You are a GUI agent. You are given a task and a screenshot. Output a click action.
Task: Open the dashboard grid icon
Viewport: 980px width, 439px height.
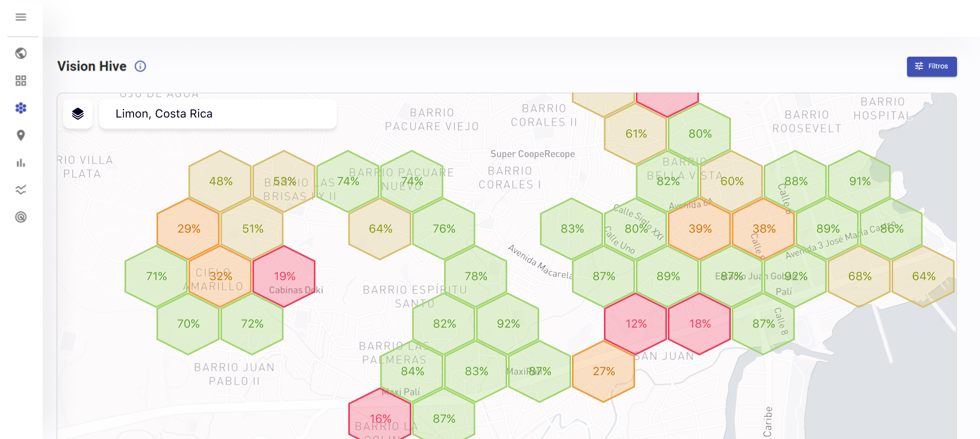[x=21, y=81]
